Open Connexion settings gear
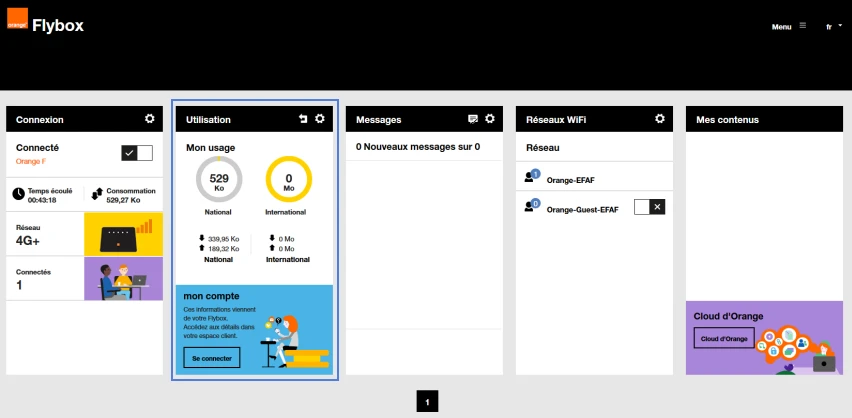Image resolution: width=852 pixels, height=418 pixels. (149, 118)
